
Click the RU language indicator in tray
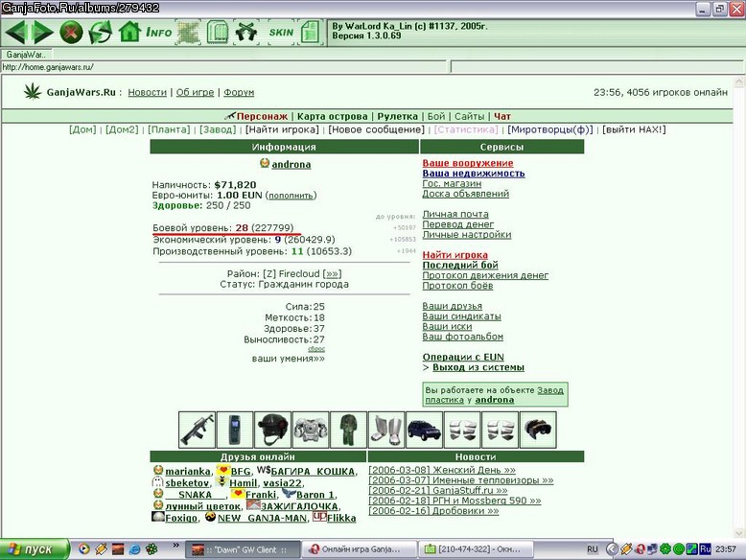coord(593,549)
